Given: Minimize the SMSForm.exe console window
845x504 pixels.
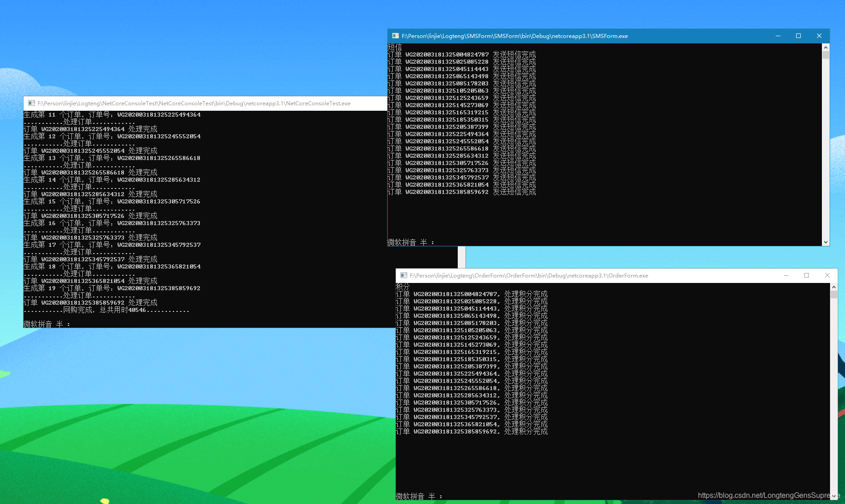Looking at the screenshot, I should [x=778, y=36].
